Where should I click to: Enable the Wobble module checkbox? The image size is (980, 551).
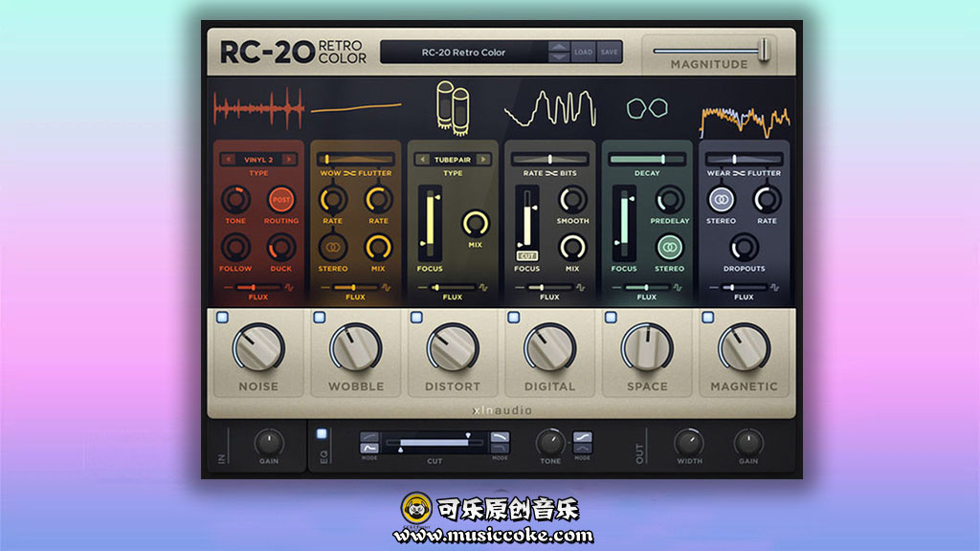tap(320, 318)
